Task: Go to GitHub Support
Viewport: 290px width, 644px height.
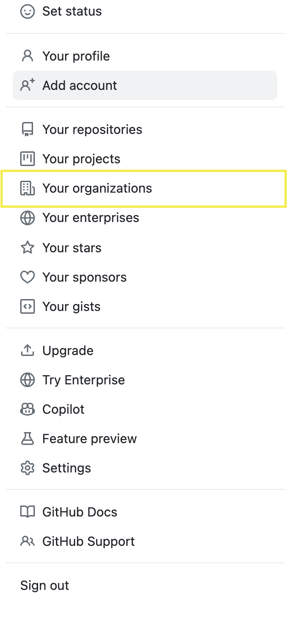Action: click(x=145, y=541)
